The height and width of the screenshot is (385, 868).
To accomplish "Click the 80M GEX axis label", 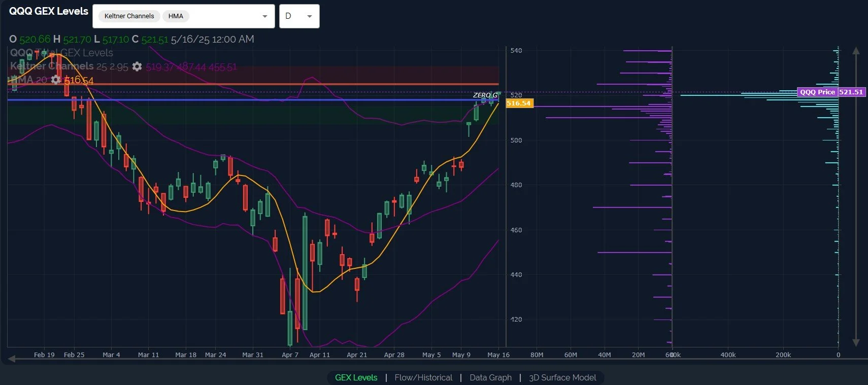I will click(x=537, y=355).
